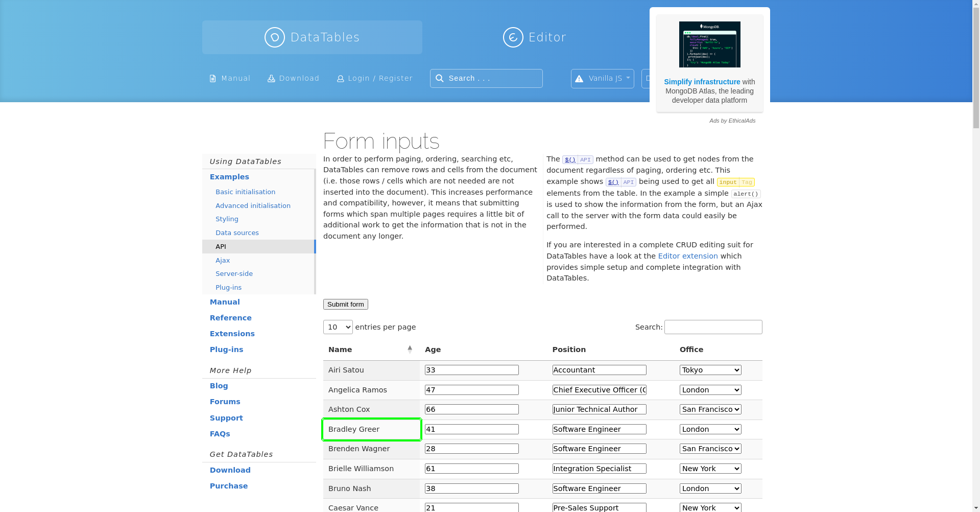Click the Download icon in top navbar
The height and width of the screenshot is (512, 980).
(x=271, y=79)
